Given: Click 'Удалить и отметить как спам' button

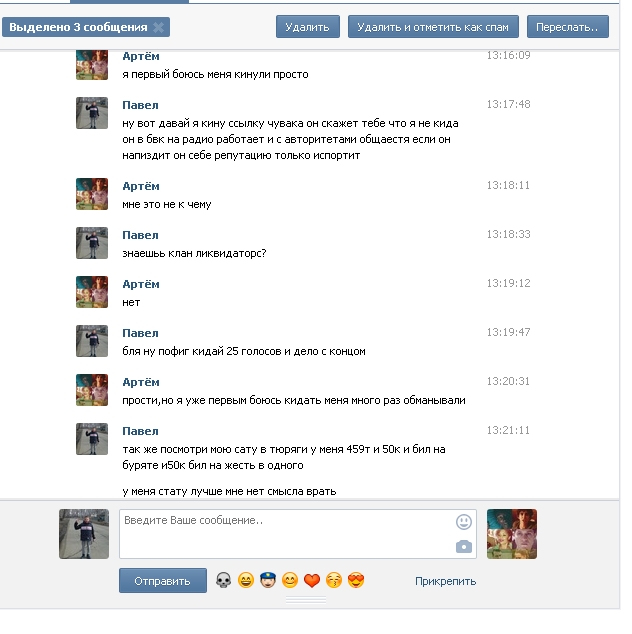Looking at the screenshot, I should click(433, 27).
